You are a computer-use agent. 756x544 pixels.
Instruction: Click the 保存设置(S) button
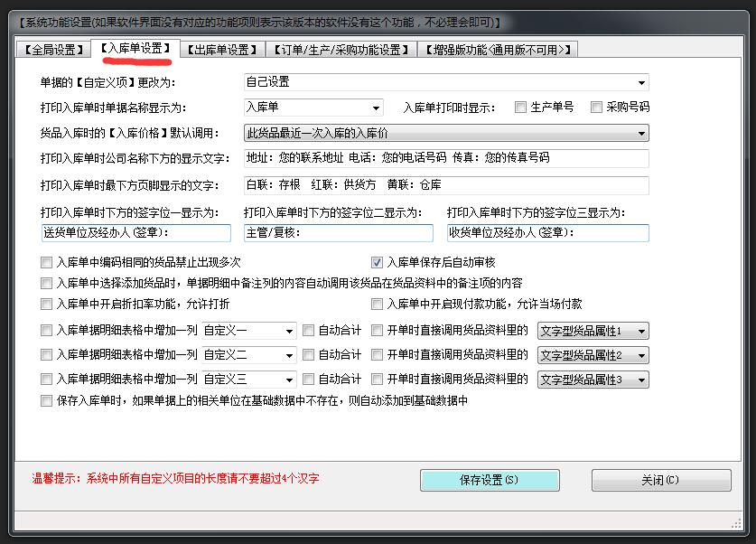(490, 480)
